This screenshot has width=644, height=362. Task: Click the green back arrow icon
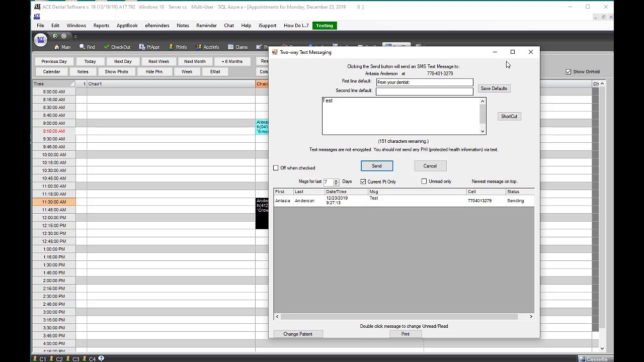(x=55, y=36)
